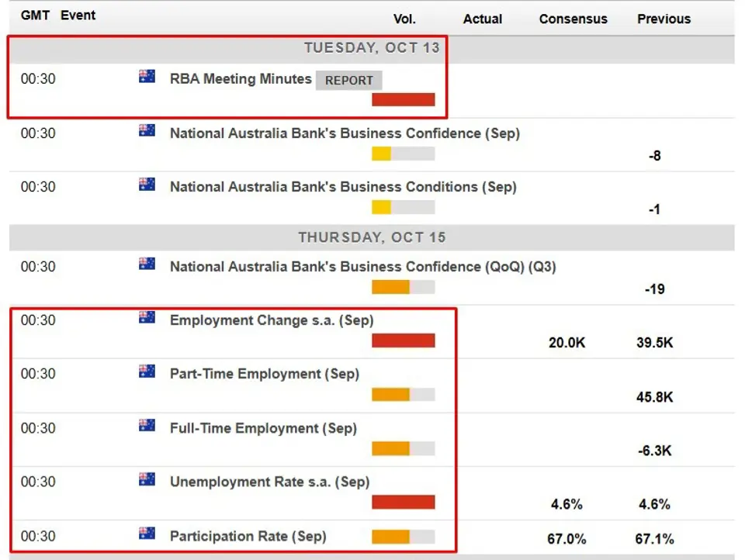Click previous value 67.1% for Participation Rate
The height and width of the screenshot is (560, 745).
point(655,539)
